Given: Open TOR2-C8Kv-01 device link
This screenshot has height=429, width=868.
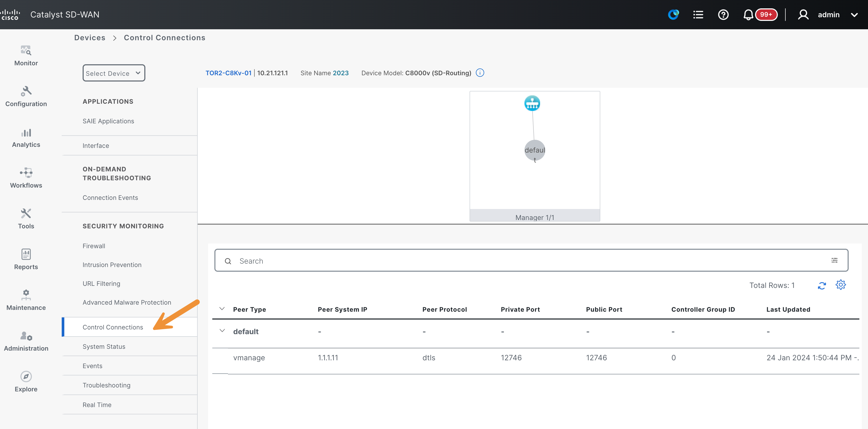Looking at the screenshot, I should tap(229, 73).
